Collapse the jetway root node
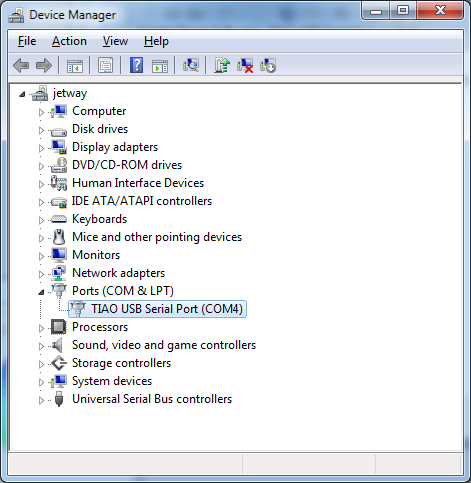 point(22,94)
